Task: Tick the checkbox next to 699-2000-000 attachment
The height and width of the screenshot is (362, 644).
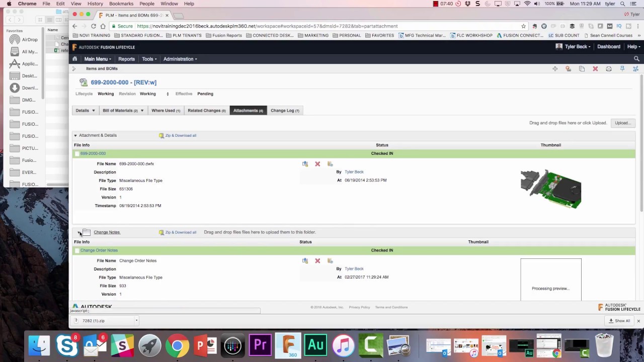Action: tap(77, 154)
